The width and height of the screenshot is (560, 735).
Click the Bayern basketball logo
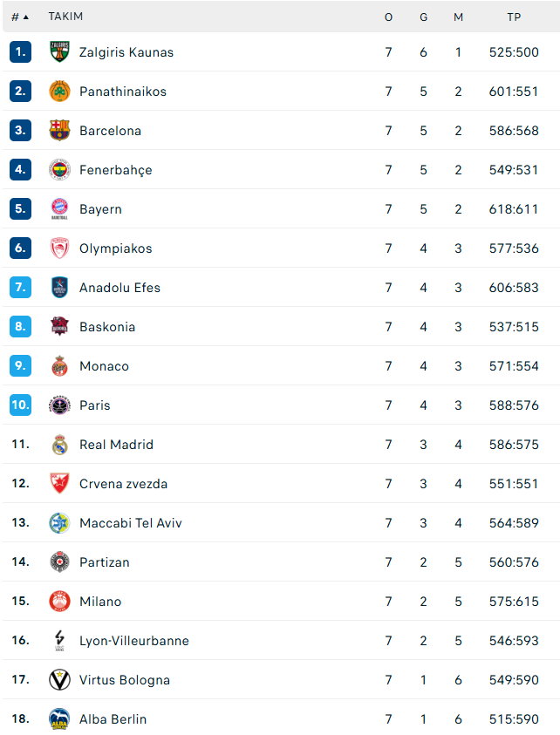coord(59,209)
